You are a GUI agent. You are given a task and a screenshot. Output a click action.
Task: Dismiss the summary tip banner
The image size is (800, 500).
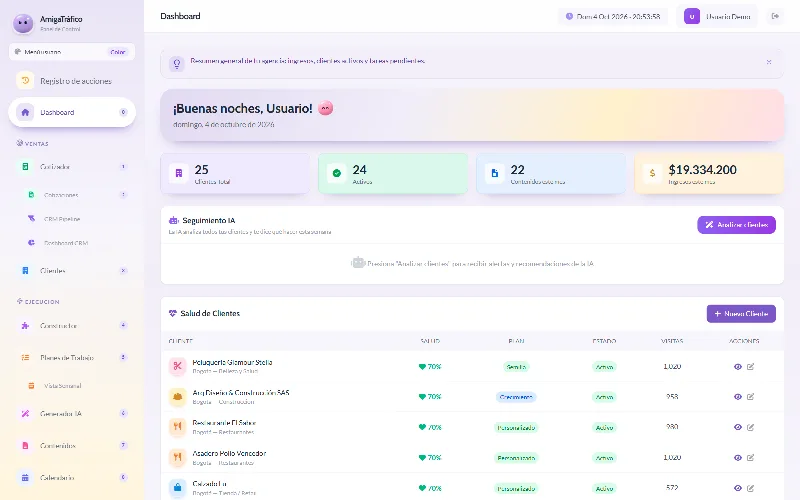coord(769,62)
